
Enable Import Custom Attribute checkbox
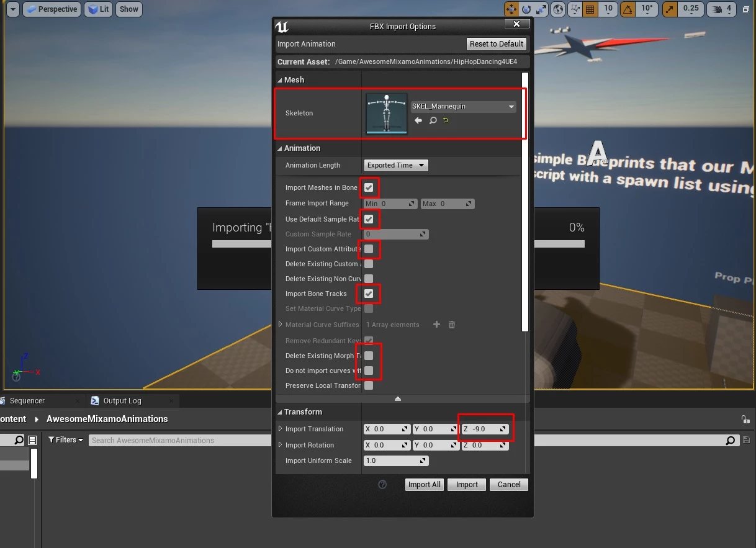coord(369,249)
